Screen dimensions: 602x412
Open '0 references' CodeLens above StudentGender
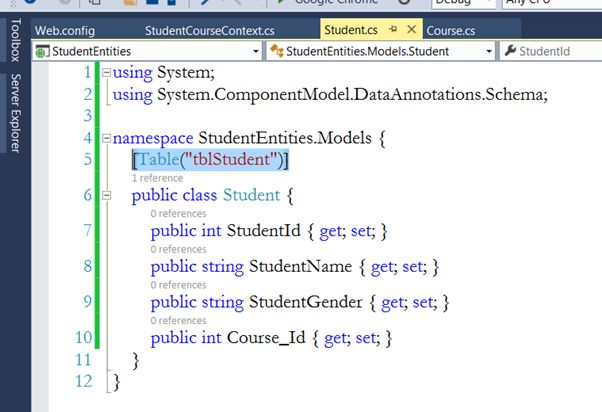[178, 285]
